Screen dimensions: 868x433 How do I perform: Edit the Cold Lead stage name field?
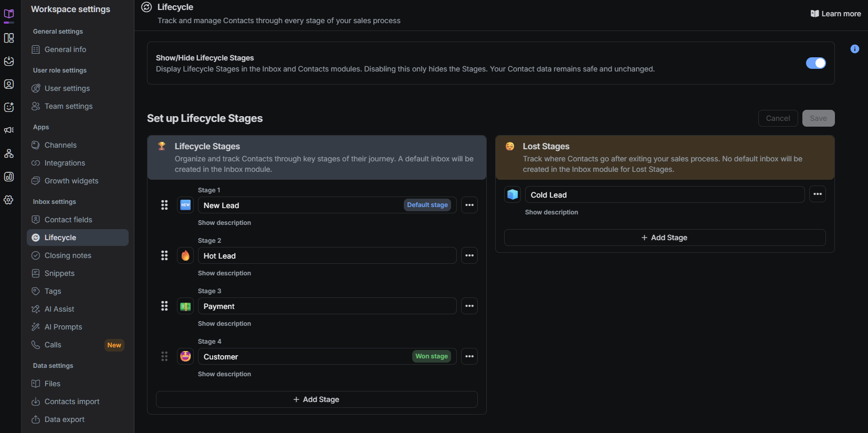pos(665,194)
